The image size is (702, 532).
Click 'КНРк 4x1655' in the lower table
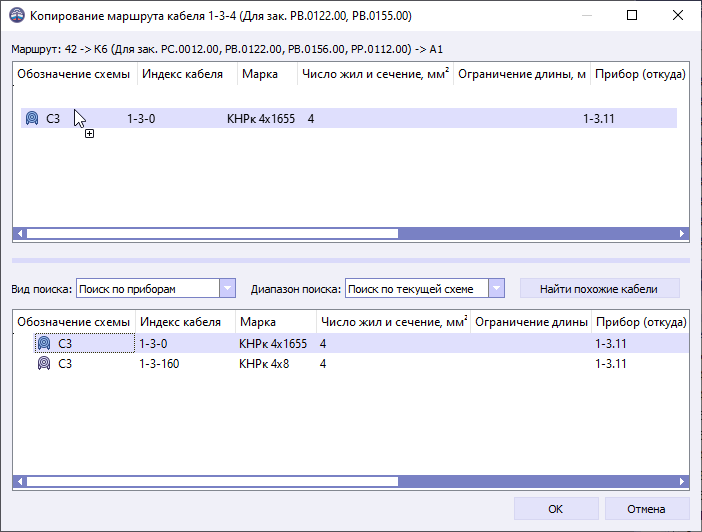click(273, 343)
